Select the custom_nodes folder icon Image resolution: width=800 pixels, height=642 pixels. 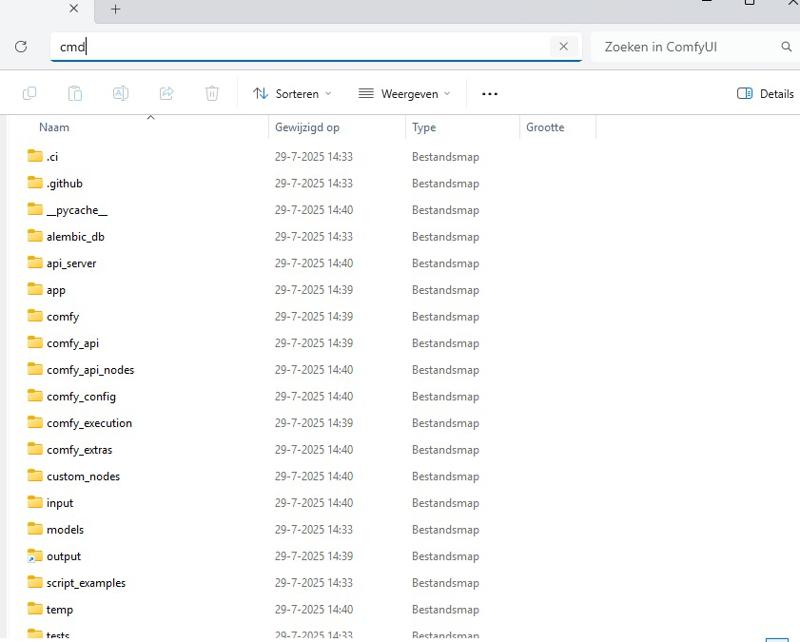pos(35,475)
